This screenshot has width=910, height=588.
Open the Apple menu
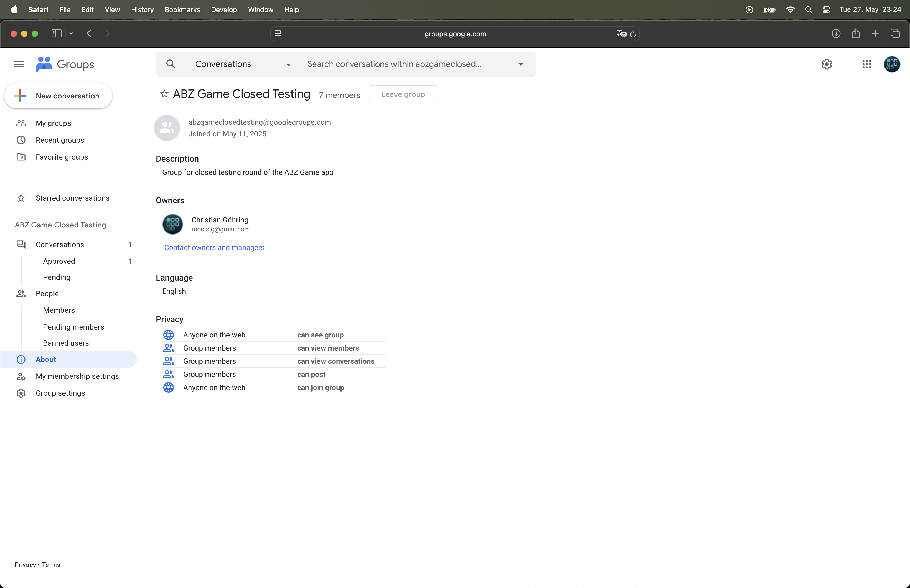tap(14, 9)
